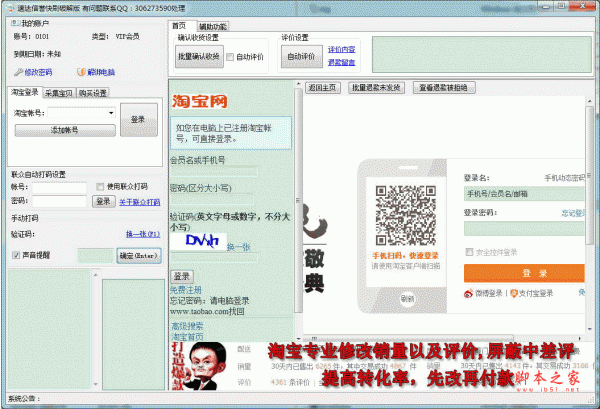This screenshot has width=600, height=409.
Task: Open the 辅助功能 tab
Action: coord(213,26)
